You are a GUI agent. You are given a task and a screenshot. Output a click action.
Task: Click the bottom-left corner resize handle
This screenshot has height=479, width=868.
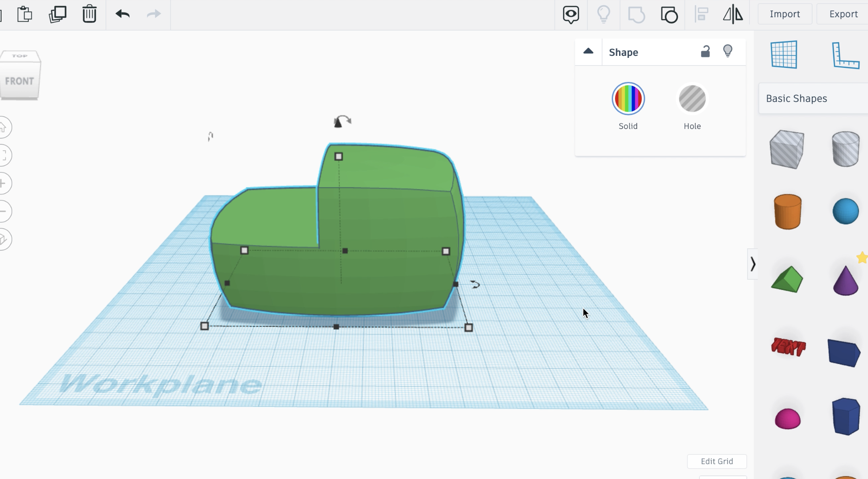pyautogui.click(x=204, y=326)
